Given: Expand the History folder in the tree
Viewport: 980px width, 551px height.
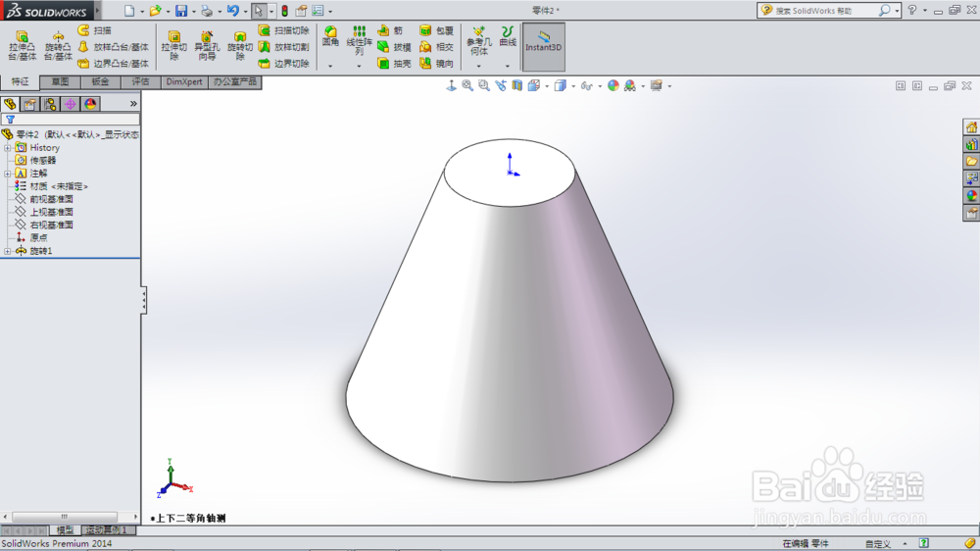Looking at the screenshot, I should tap(8, 148).
